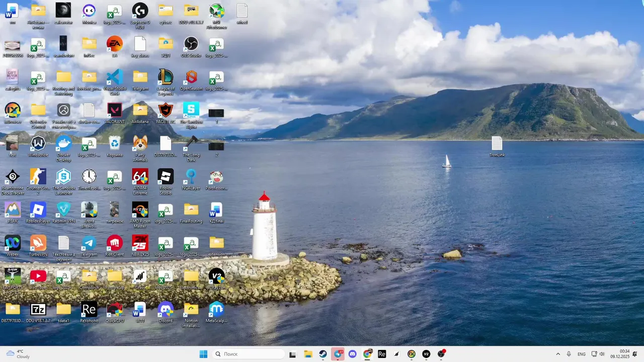Select the QuickCPU desktop shortcut
The height and width of the screenshot is (362, 644).
tap(115, 312)
